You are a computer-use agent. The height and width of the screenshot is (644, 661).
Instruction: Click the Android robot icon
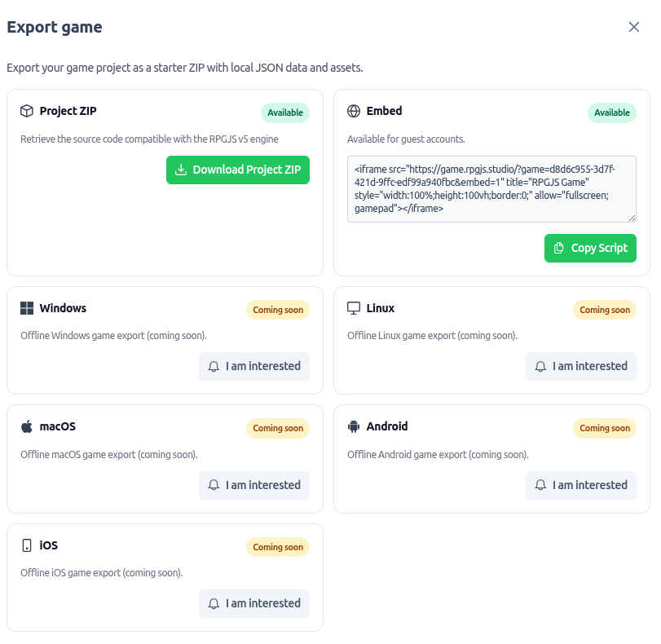coord(355,426)
